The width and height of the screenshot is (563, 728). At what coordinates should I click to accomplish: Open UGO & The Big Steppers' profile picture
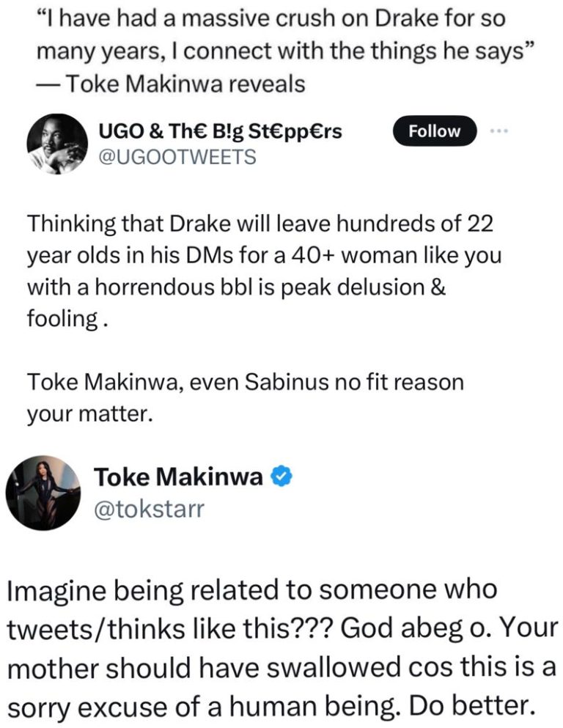point(56,144)
